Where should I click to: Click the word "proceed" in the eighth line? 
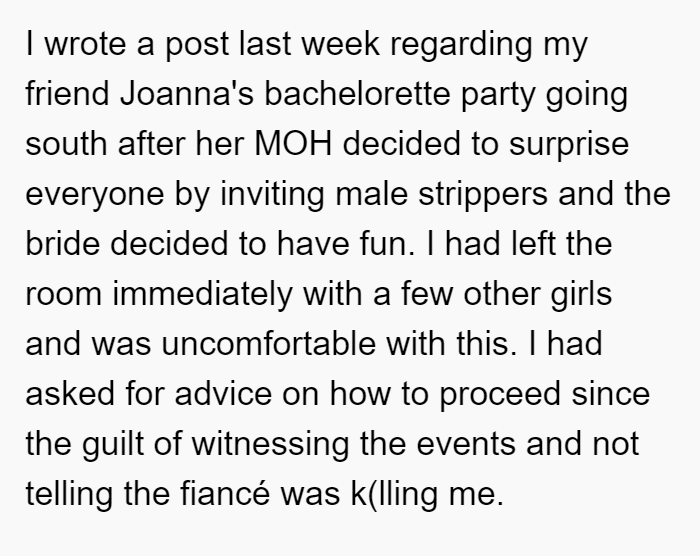tap(500, 395)
